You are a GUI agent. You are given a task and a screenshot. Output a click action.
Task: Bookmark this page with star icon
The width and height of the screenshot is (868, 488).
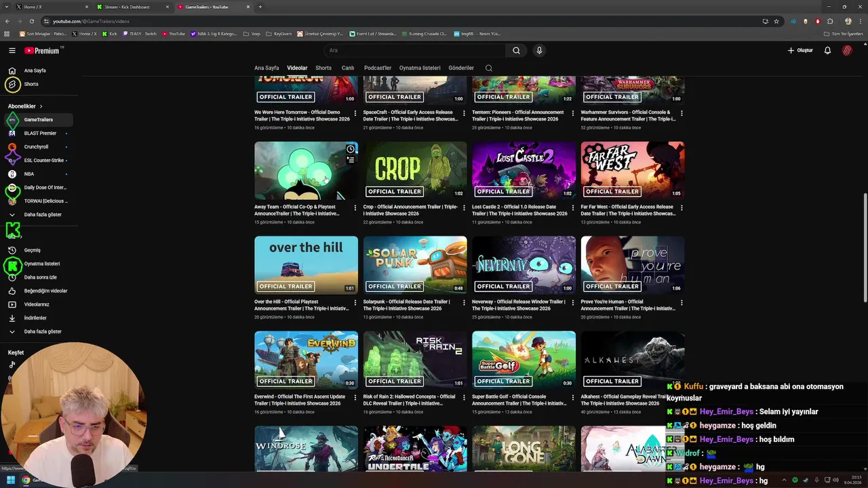click(776, 21)
